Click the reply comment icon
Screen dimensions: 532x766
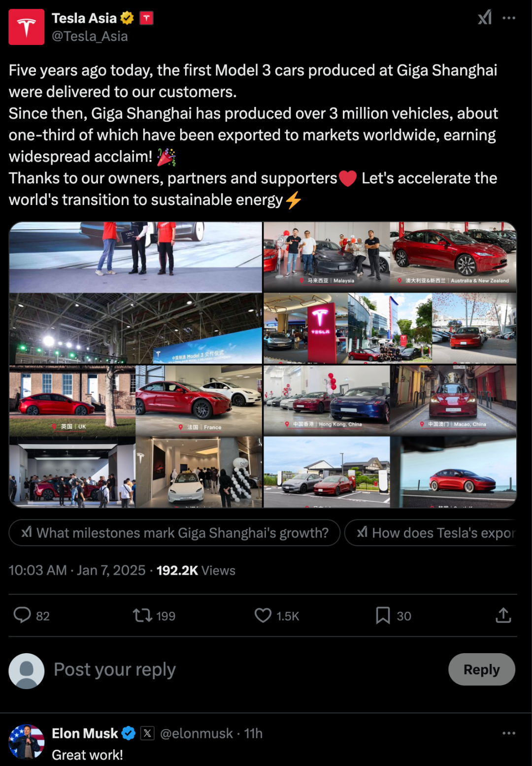(x=22, y=615)
